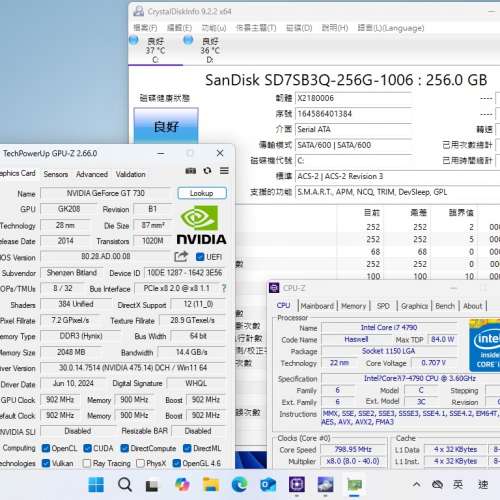The width and height of the screenshot is (500, 500).
Task: Switch to CrystalDiskInfo via its taskbar icon
Action: [326, 484]
